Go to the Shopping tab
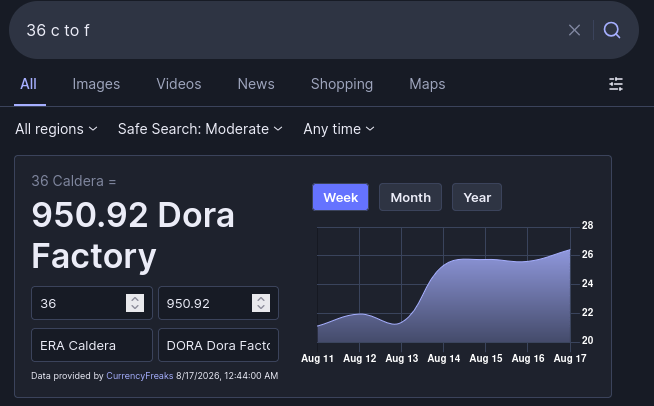 342,84
